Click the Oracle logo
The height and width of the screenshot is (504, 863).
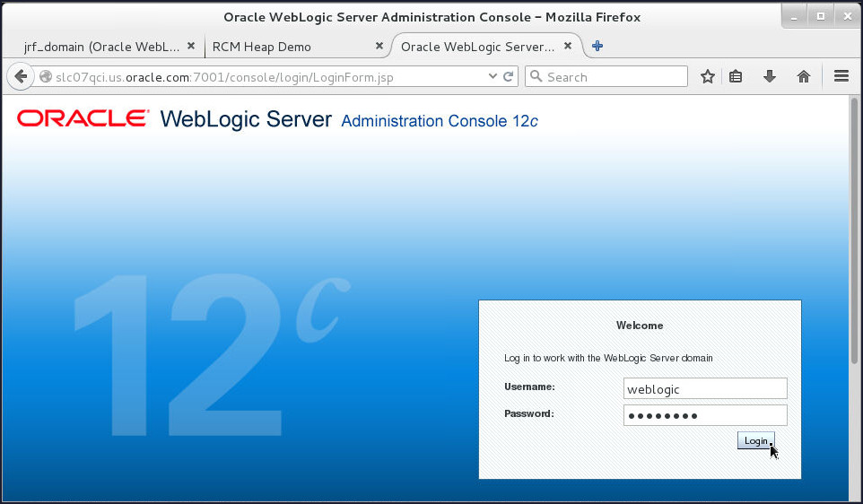pyautogui.click(x=83, y=118)
